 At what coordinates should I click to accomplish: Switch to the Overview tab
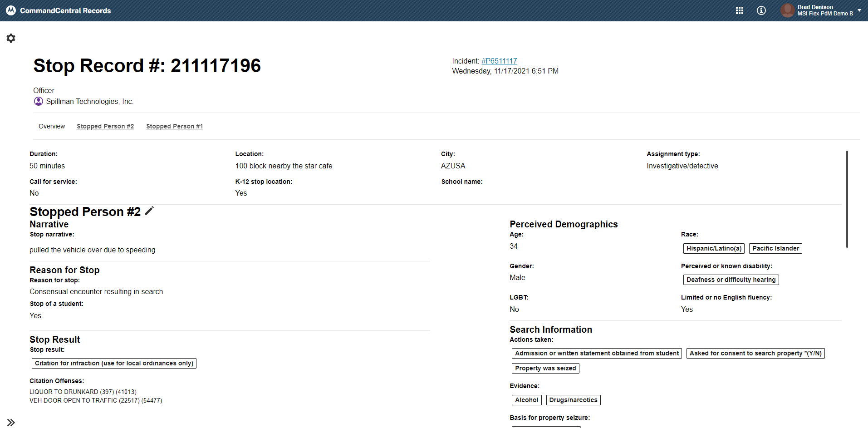(x=52, y=126)
